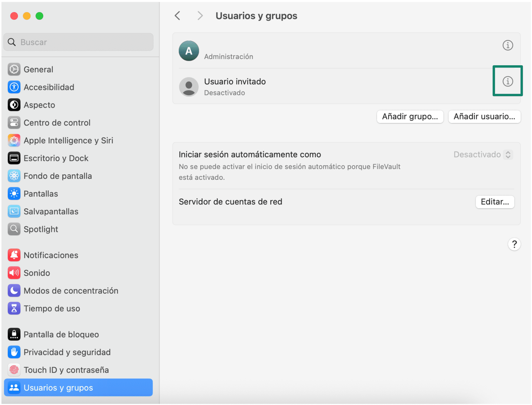
Task: Open info for Usuario invitado
Action: (507, 81)
